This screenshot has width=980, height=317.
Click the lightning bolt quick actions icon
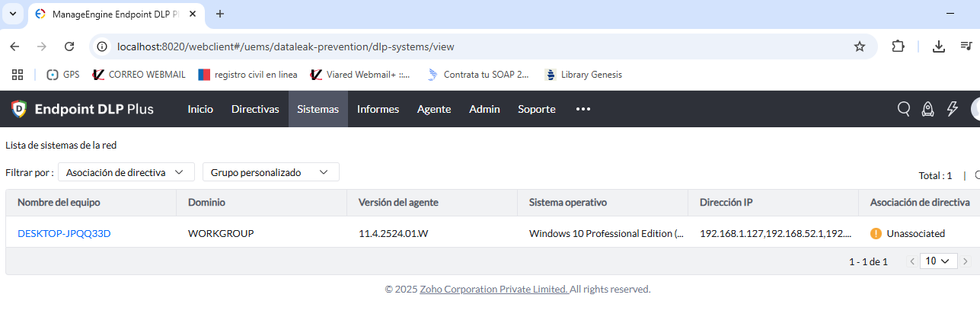click(952, 109)
